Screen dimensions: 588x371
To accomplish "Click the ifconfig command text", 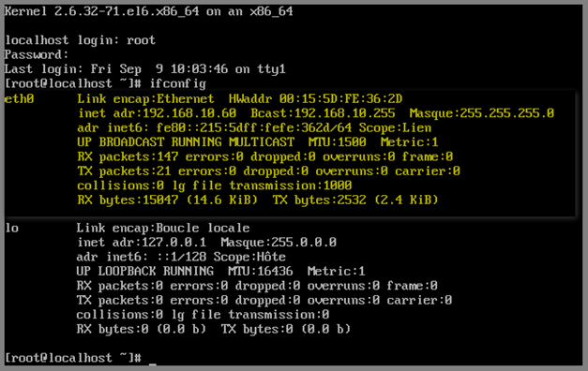I will click(178, 83).
